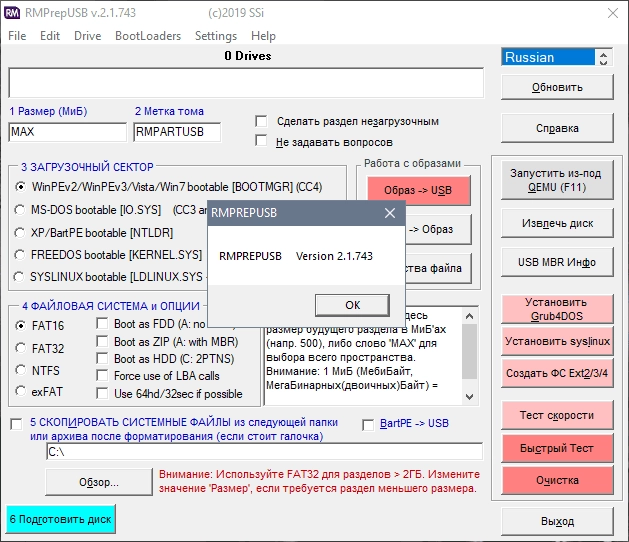This screenshot has height=542, width=629.
Task: Launch Запустить из-под QEMU (F11)
Action: pyautogui.click(x=557, y=180)
